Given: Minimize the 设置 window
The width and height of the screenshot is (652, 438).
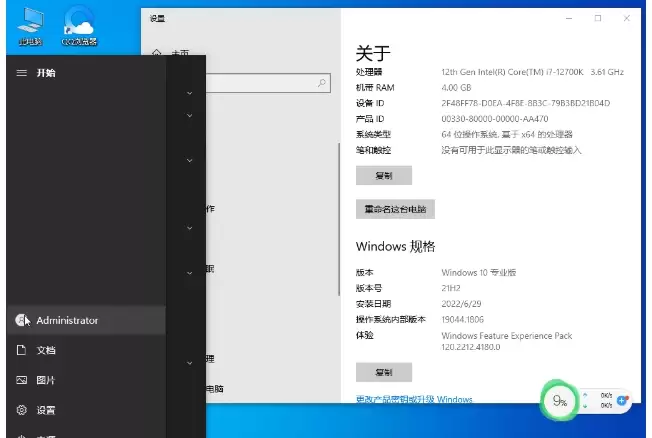Looking at the screenshot, I should [x=569, y=18].
